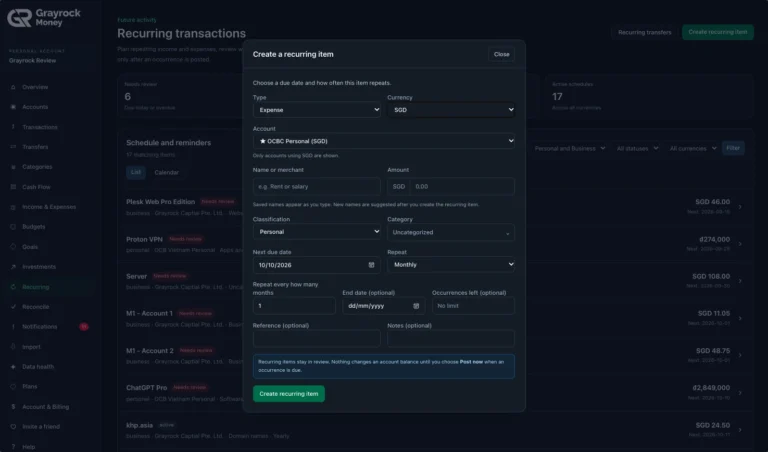The image size is (768, 452).
Task: Open Reconcile in the sidebar
Action: coord(35,307)
